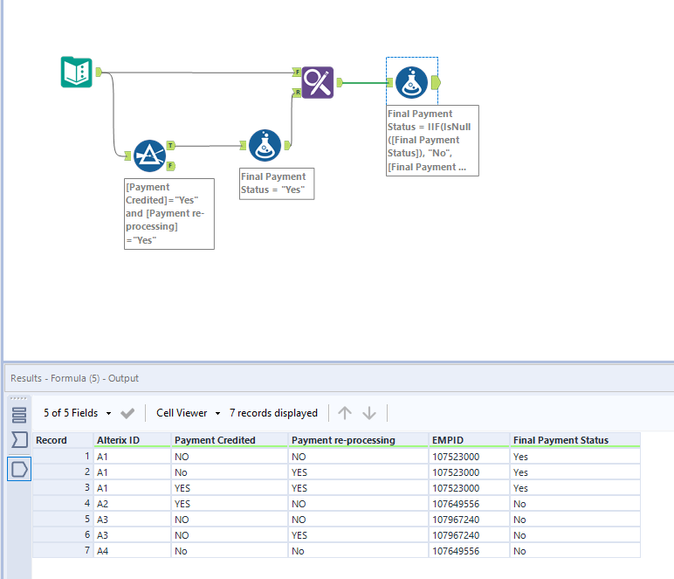
Task: Apply field selection checkmark
Action: [127, 414]
